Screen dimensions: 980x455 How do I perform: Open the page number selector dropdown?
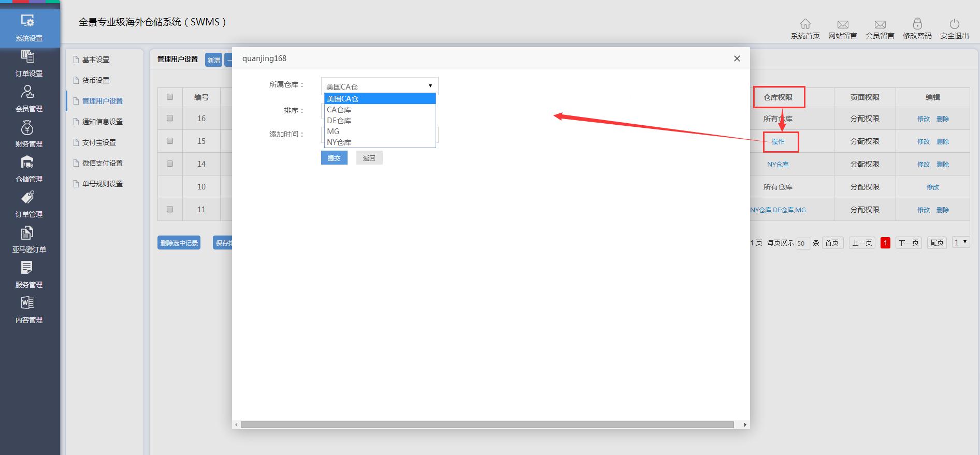(960, 242)
